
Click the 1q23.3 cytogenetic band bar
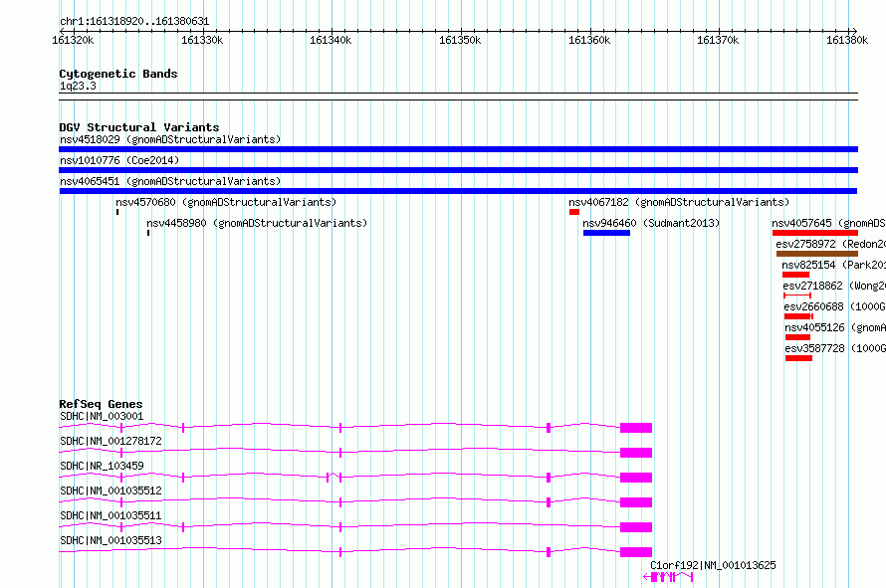coord(458,97)
